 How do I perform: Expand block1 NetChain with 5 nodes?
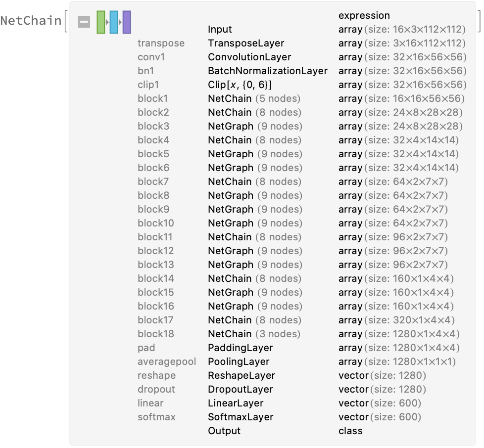pyautogui.click(x=254, y=98)
